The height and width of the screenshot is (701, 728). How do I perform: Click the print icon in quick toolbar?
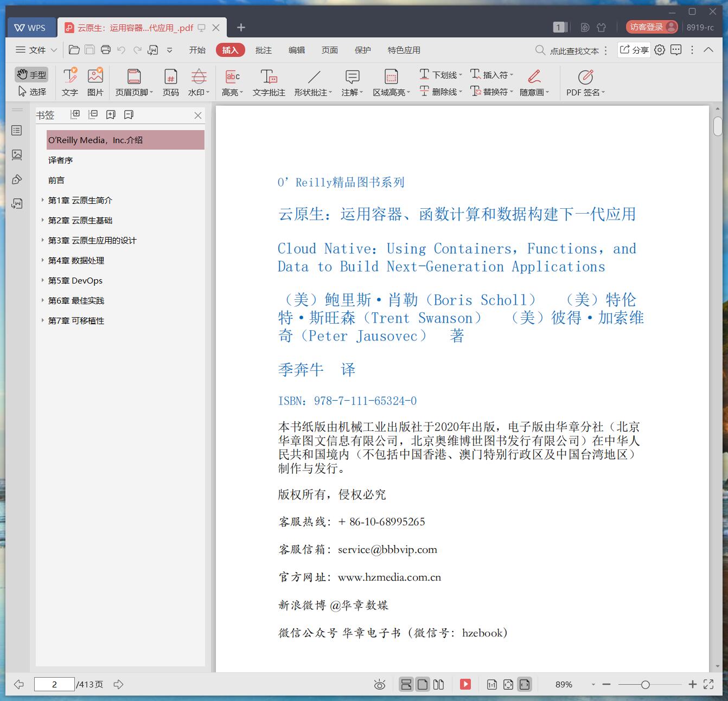click(106, 50)
